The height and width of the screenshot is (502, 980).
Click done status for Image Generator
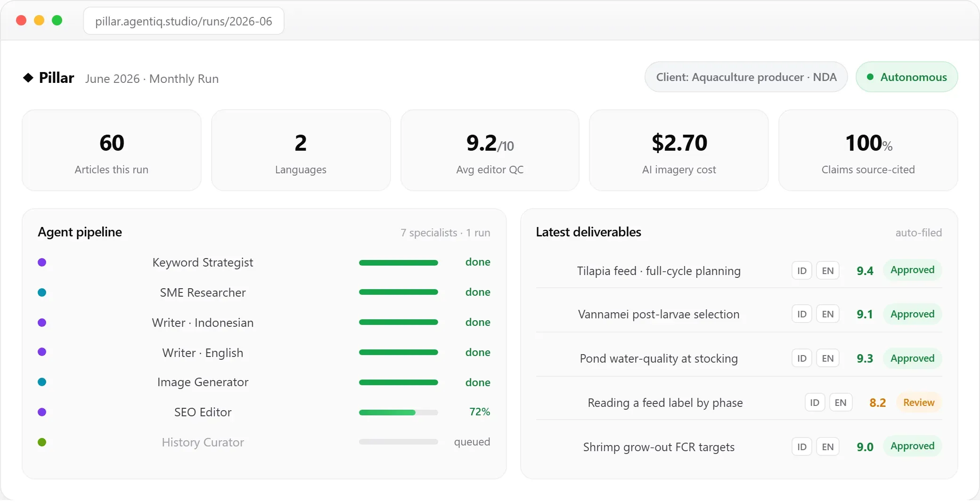pyautogui.click(x=478, y=382)
